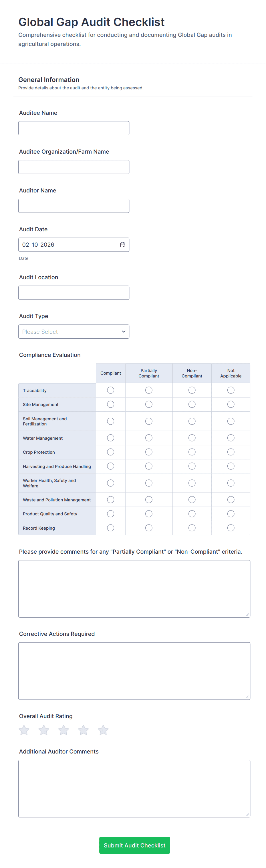Screen dimensions: 266x868
Task: Mark Traceability as Compliant
Action: coord(110,390)
